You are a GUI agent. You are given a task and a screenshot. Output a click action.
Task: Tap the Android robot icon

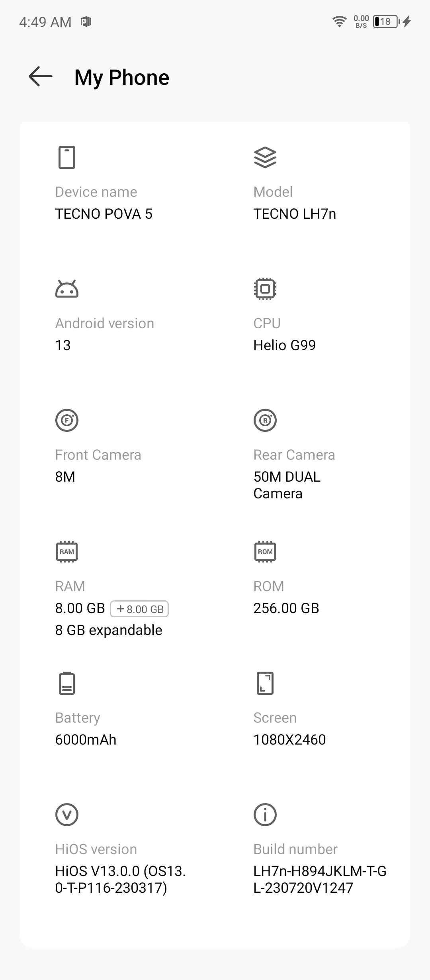(x=67, y=289)
